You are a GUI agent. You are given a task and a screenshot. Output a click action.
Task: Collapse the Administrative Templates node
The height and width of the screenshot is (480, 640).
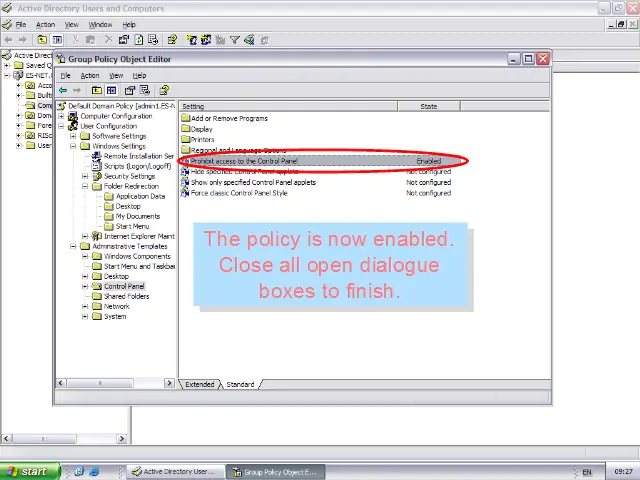coord(73,246)
